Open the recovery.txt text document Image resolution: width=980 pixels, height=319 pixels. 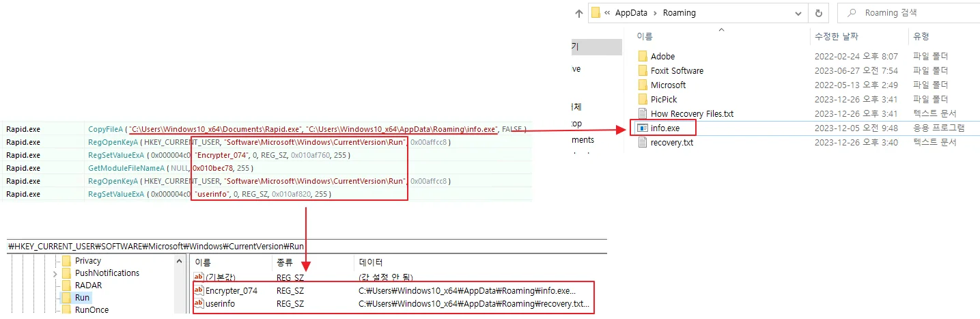tap(671, 143)
